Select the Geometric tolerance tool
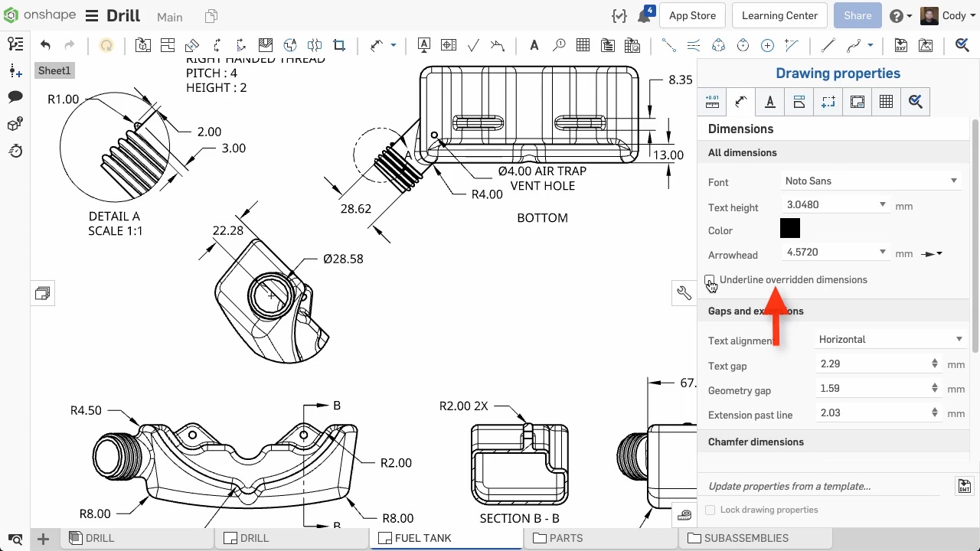Viewport: 980px width, 551px height. click(x=449, y=45)
